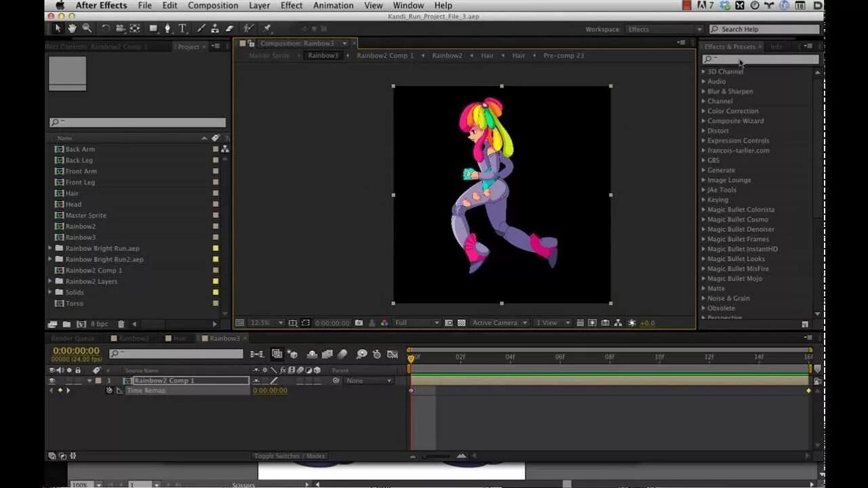The image size is (868, 488).
Task: Select the Eraser tool
Action: pos(229,28)
